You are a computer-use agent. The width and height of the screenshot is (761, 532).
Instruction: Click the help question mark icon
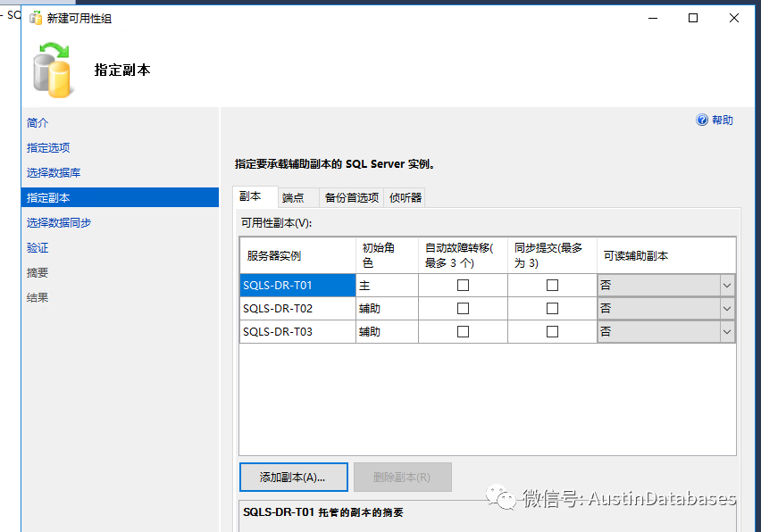tap(702, 120)
